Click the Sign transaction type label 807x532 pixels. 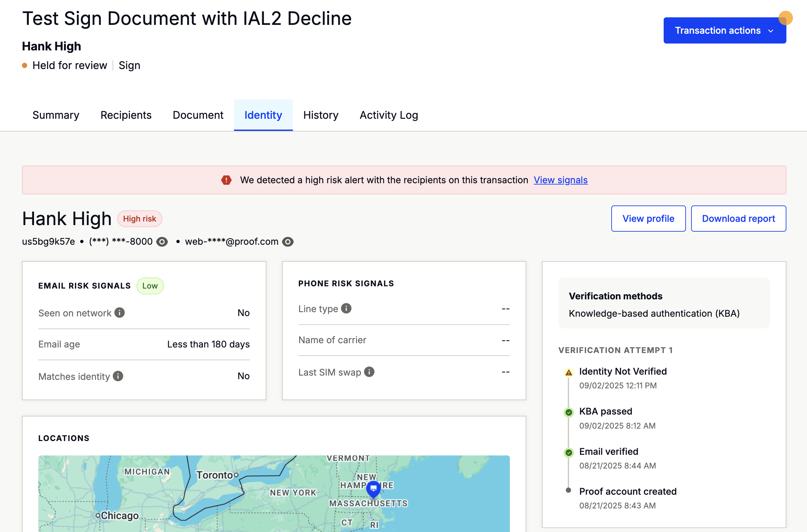(x=129, y=65)
